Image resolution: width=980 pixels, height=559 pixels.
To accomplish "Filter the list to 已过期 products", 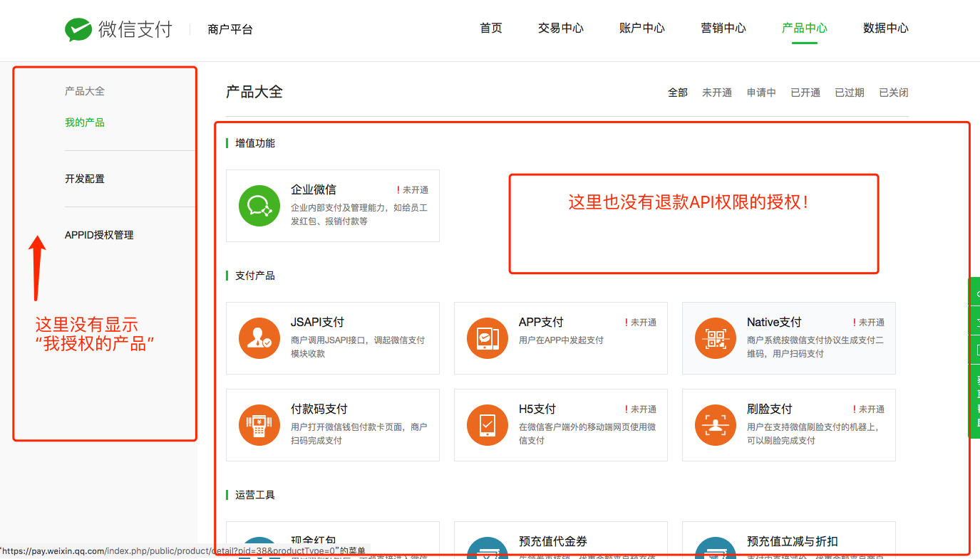I will tap(850, 93).
